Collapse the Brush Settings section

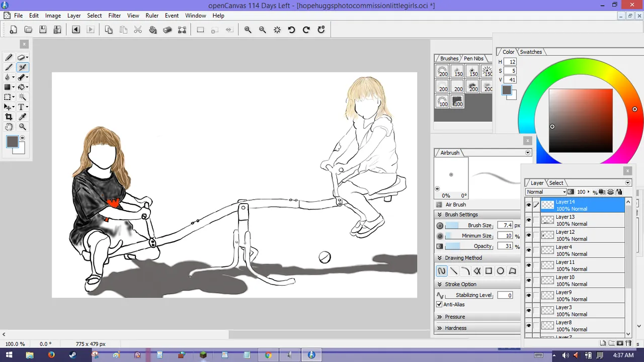440,215
